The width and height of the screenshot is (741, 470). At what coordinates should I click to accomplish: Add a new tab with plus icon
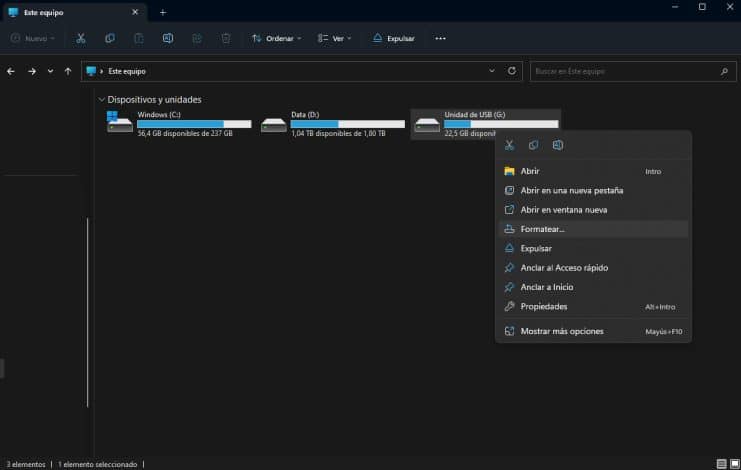tap(163, 12)
